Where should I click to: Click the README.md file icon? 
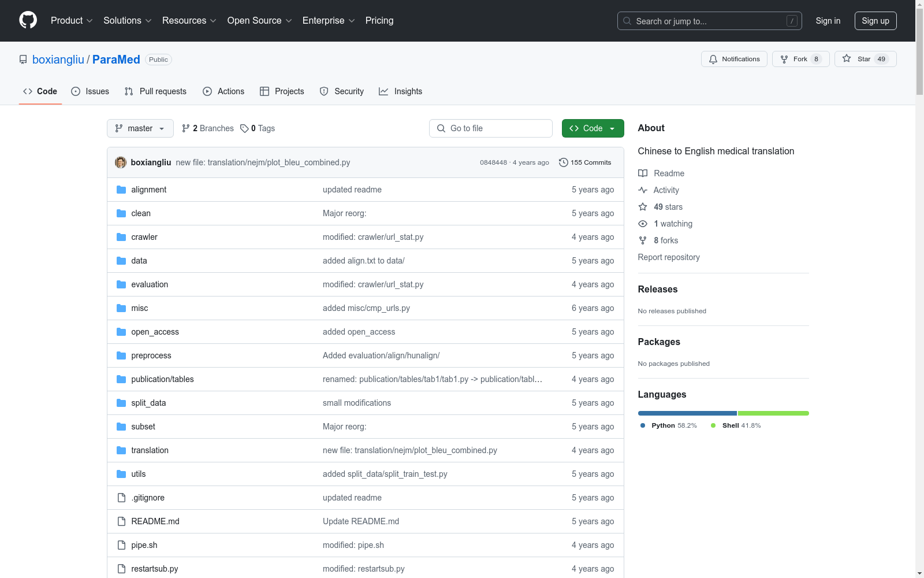[121, 521]
